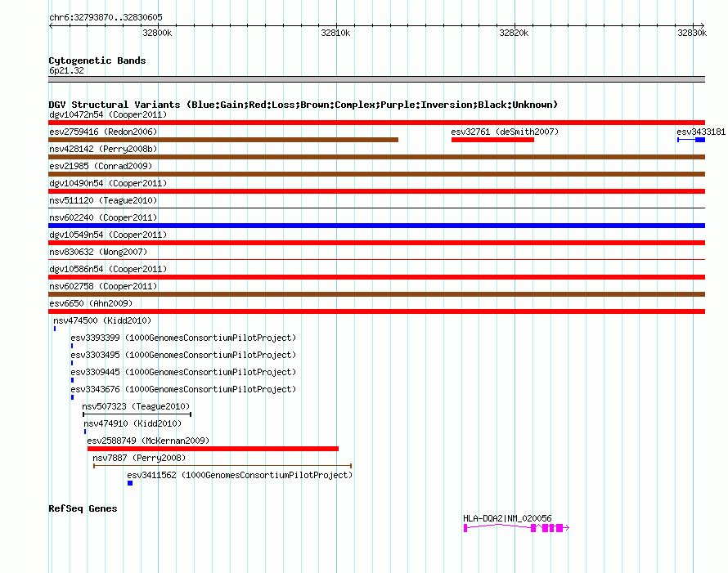Viewport: 728px width, 573px height.
Task: Click the esv32761 red loss bar
Action: point(492,140)
